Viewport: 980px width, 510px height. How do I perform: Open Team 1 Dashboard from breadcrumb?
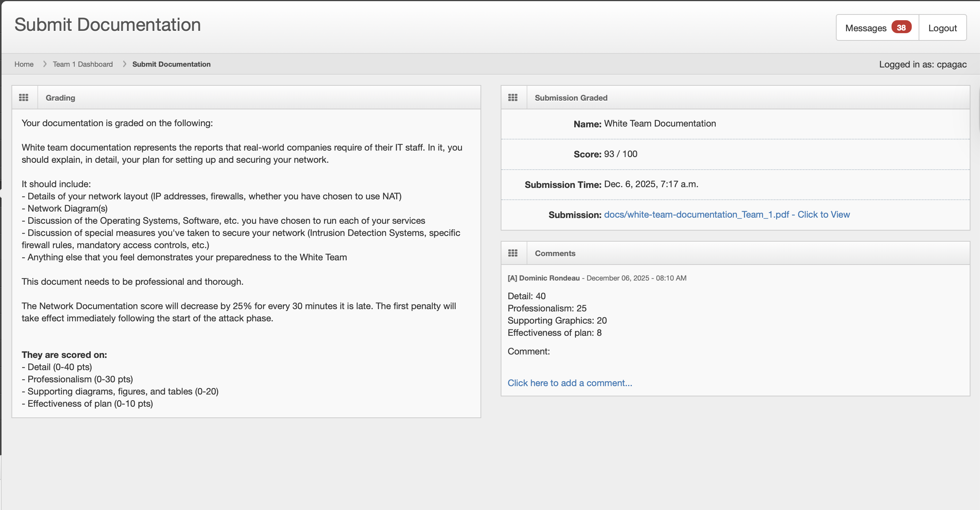point(82,64)
